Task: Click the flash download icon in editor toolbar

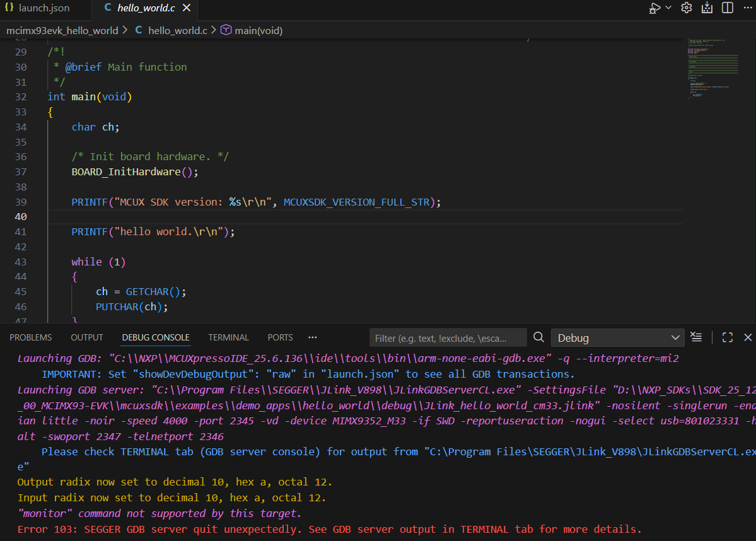Action: coord(707,8)
